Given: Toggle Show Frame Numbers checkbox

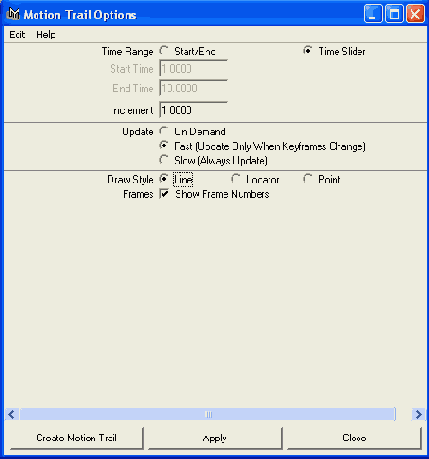Looking at the screenshot, I should 164,194.
